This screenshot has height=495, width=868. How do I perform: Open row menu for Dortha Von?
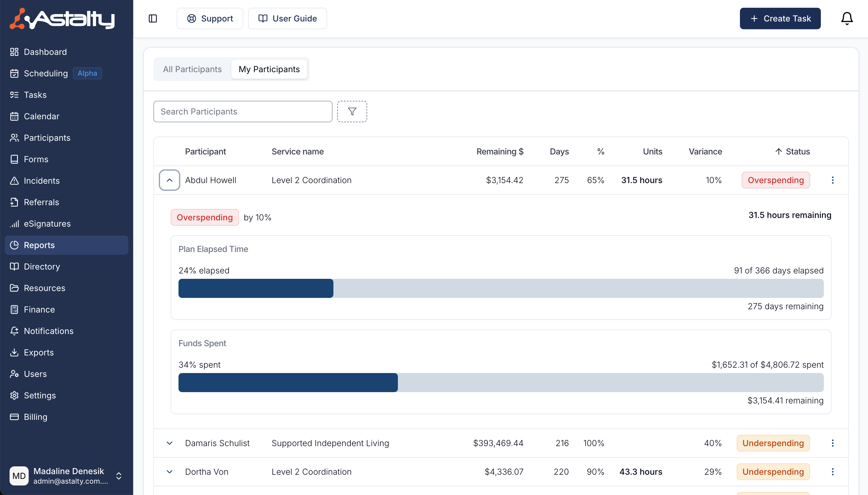[832, 471]
